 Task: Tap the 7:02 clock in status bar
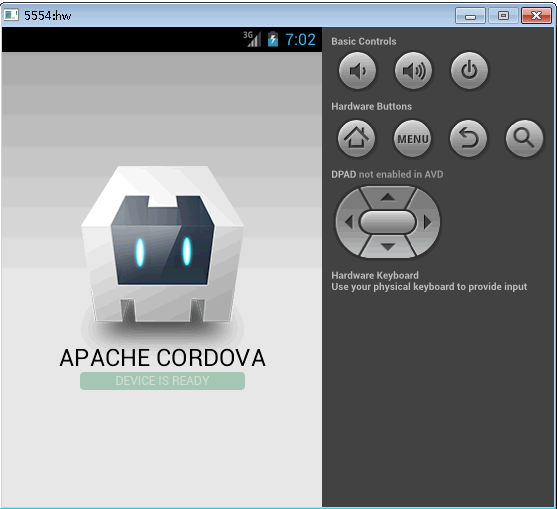pos(301,39)
